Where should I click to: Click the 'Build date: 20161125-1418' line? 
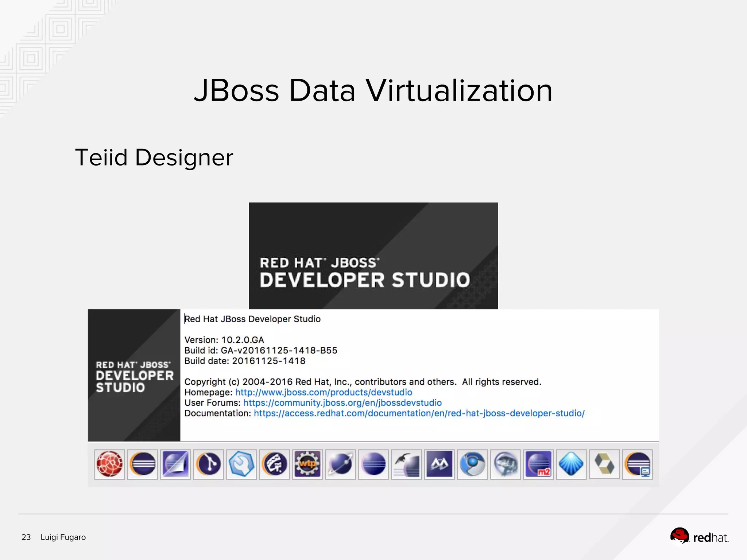pyautogui.click(x=245, y=361)
